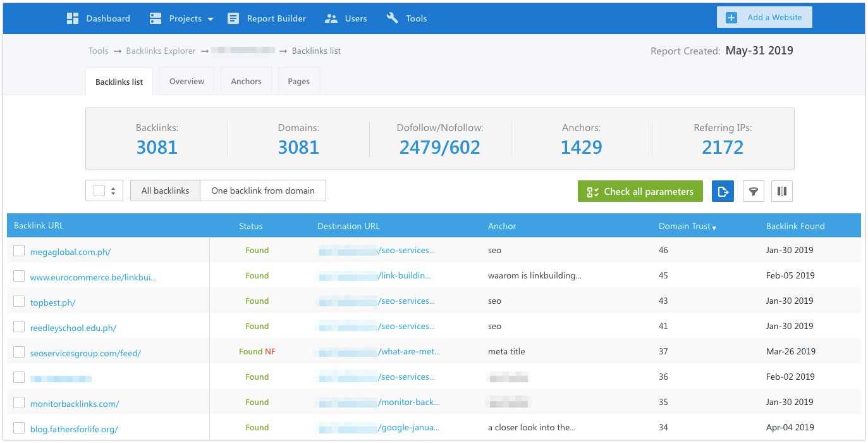Check the box next to monitorbacklinks.com/

[19, 403]
